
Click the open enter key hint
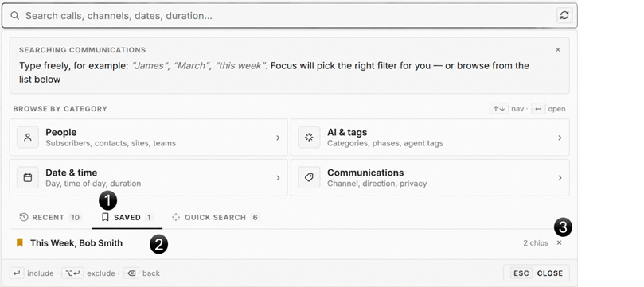point(538,109)
